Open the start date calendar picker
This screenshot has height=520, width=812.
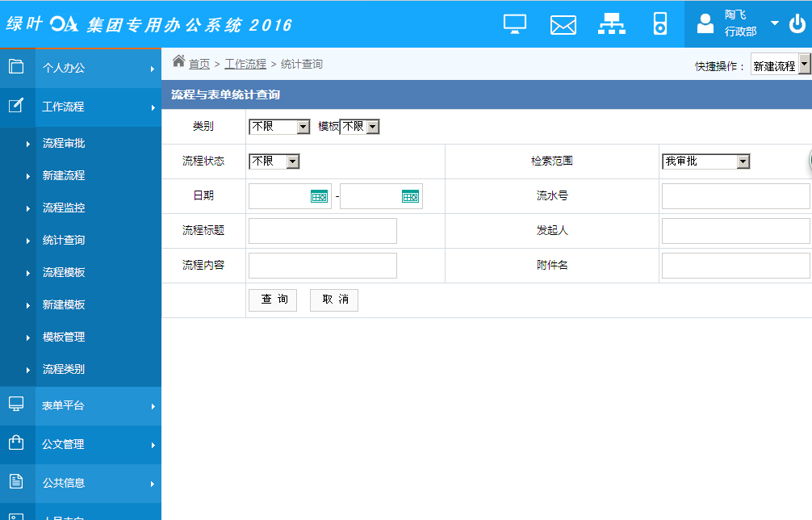click(319, 196)
